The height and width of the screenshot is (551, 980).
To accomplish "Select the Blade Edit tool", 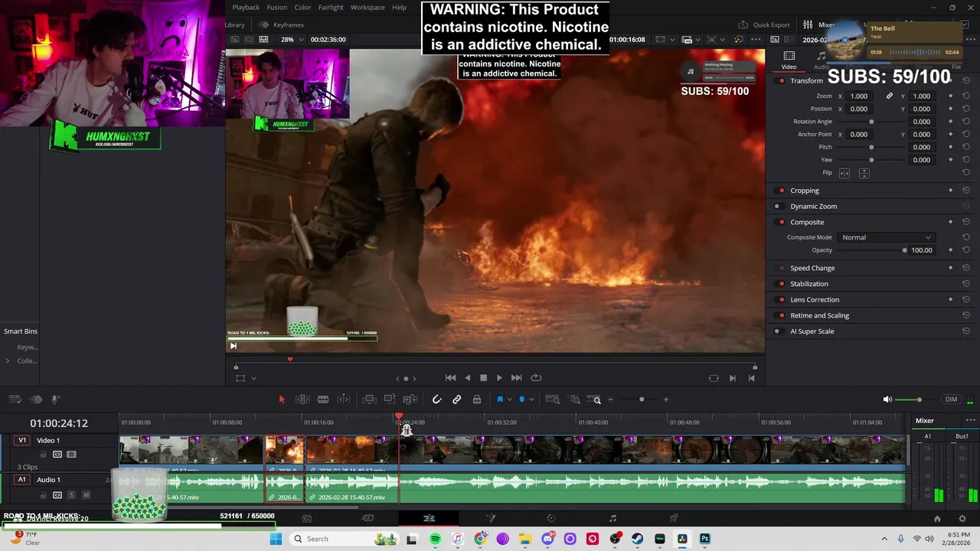I will [x=323, y=399].
